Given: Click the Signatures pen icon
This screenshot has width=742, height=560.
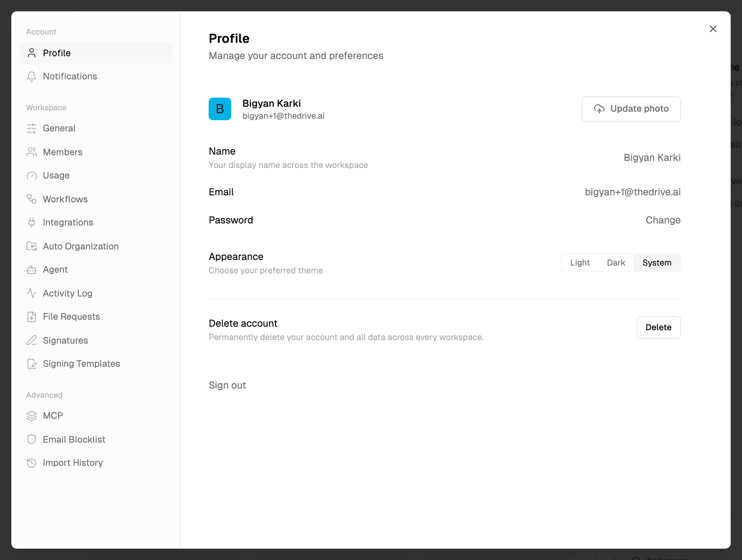Looking at the screenshot, I should (32, 340).
